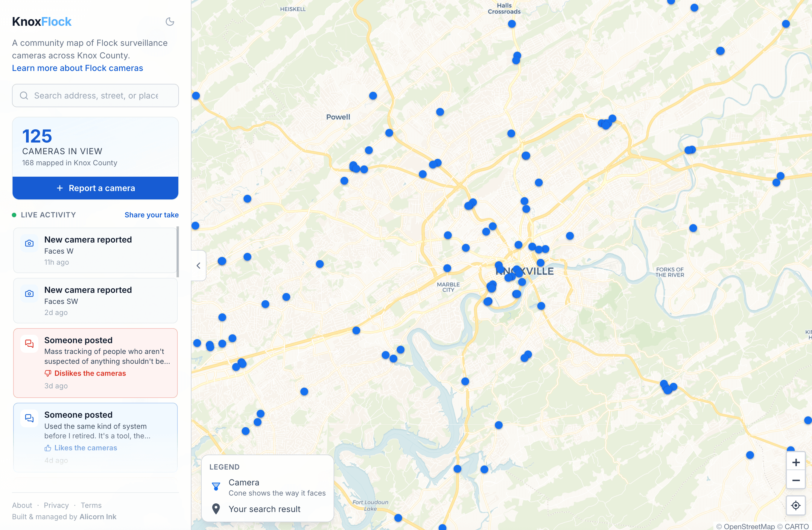Open the About footer link
The width and height of the screenshot is (812, 530).
[22, 505]
